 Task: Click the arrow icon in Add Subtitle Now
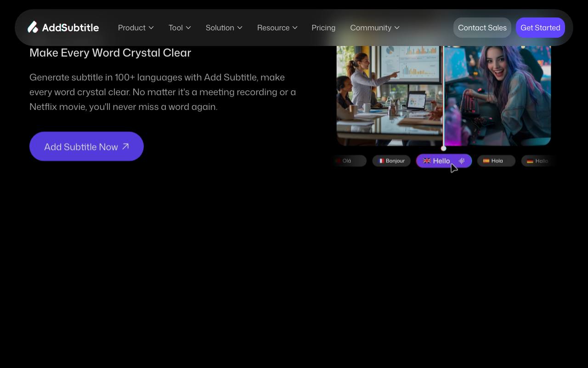[x=125, y=146]
